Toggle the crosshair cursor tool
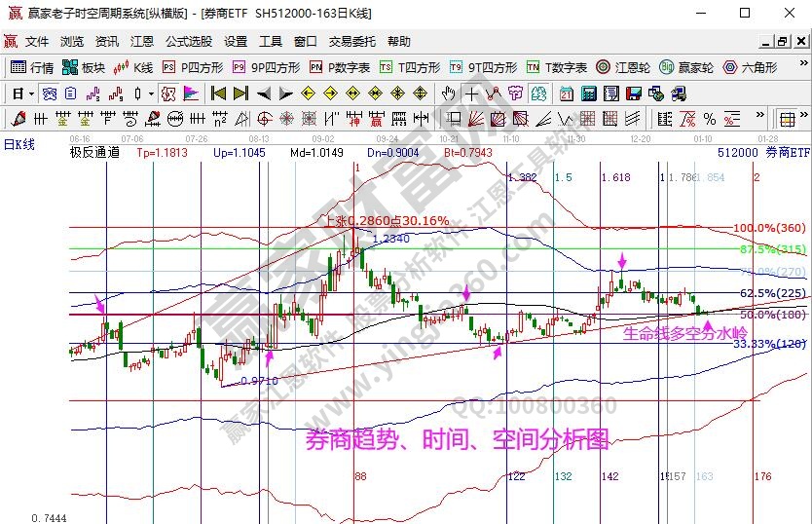The image size is (812, 524). point(471,94)
